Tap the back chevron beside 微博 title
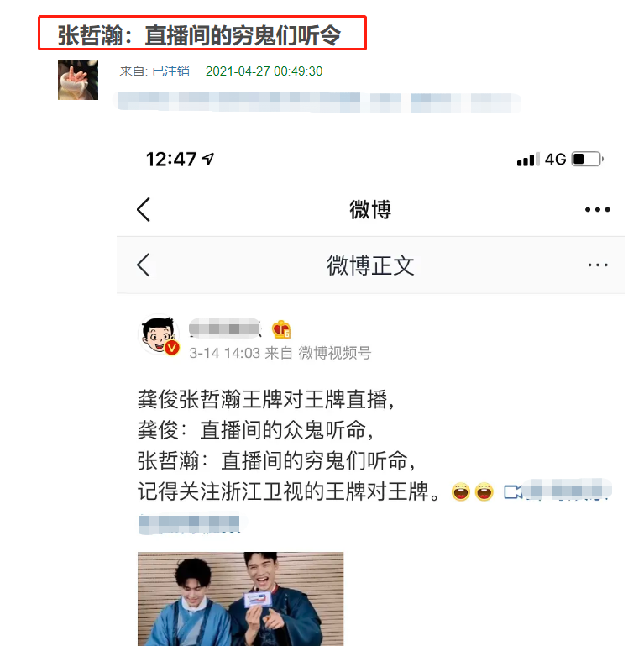 tap(144, 210)
